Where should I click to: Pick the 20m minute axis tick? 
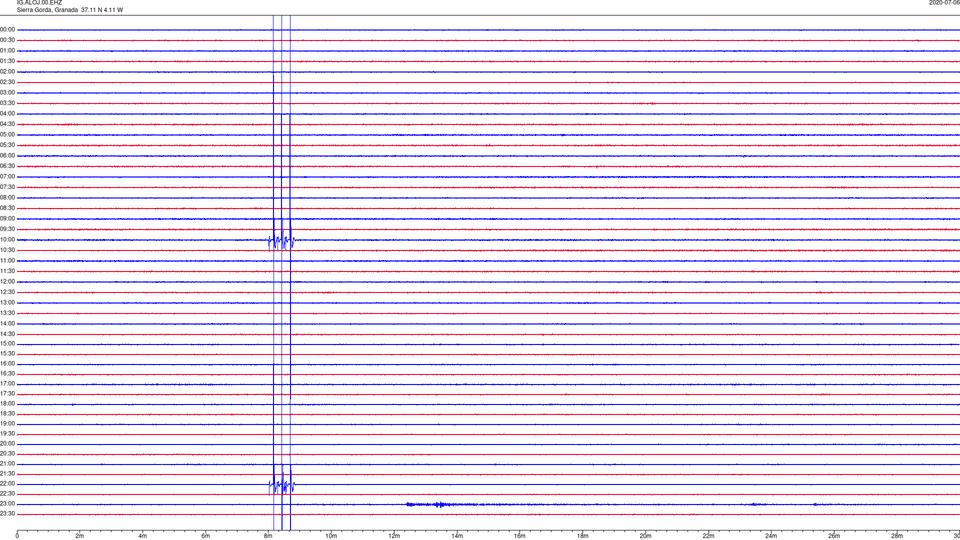pos(645,536)
